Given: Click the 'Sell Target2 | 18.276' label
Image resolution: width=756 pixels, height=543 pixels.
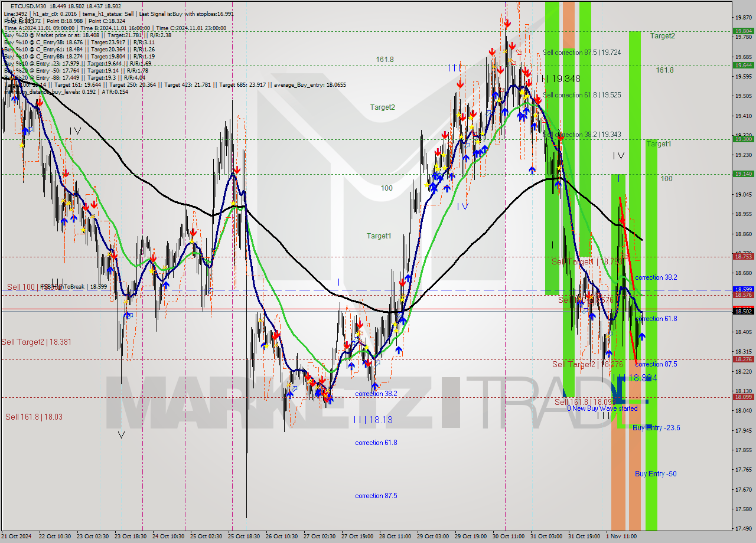Looking at the screenshot, I should pos(588,365).
